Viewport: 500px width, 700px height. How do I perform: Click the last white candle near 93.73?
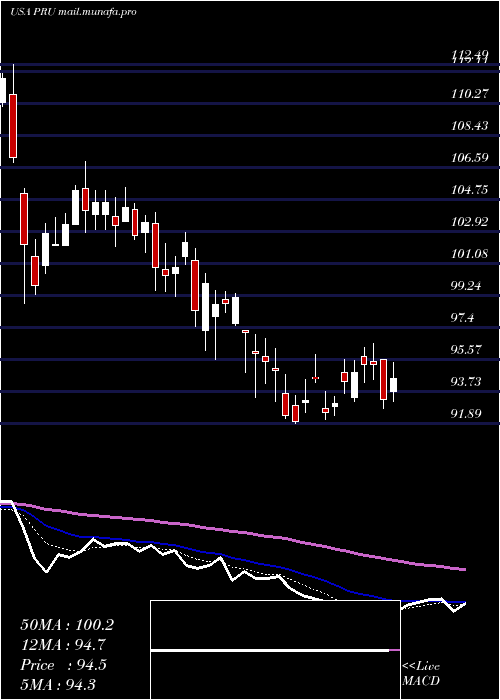point(393,385)
